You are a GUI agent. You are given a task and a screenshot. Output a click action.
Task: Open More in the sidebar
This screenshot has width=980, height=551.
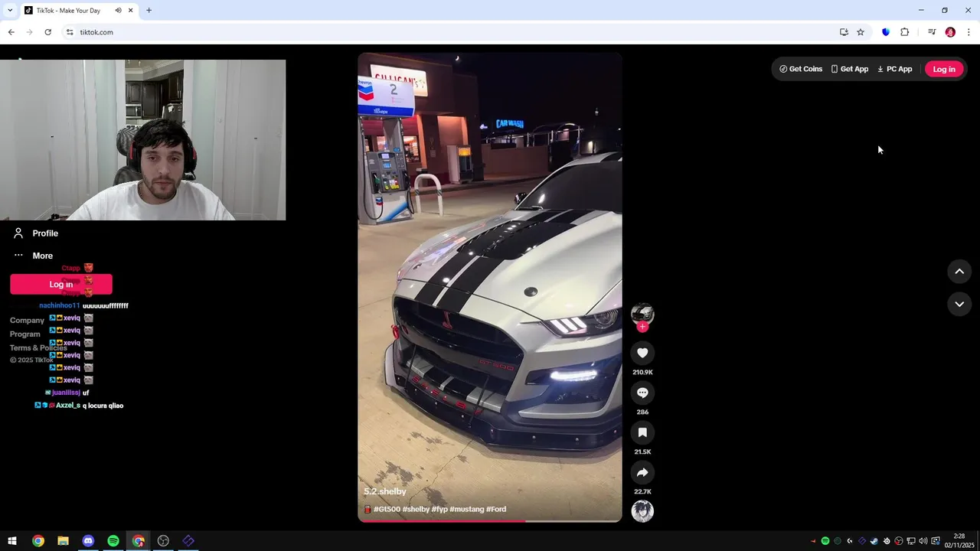34,256
